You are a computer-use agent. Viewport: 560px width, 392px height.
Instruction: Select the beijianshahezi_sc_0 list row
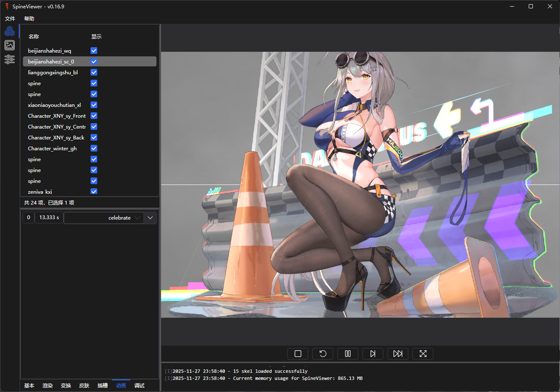tap(90, 61)
